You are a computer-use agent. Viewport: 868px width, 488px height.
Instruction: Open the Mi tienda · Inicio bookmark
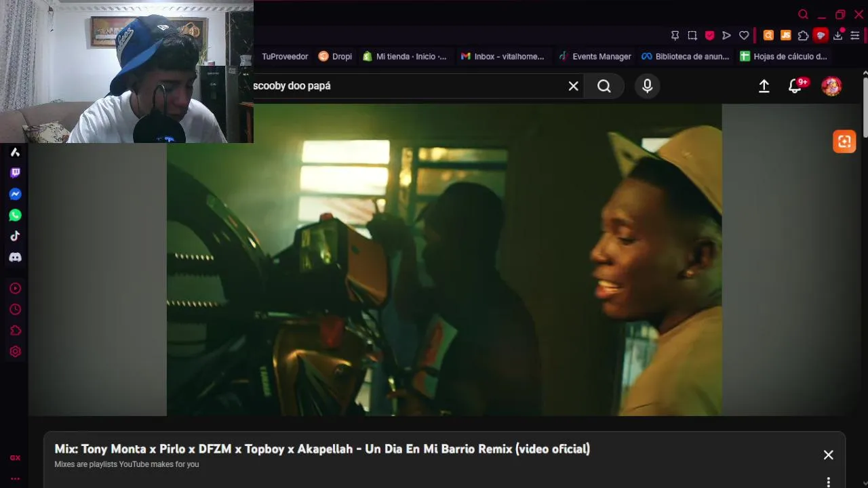point(405,56)
